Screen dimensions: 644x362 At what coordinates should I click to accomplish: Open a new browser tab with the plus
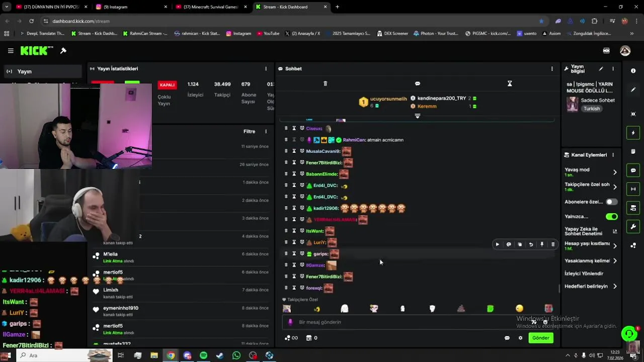[337, 7]
